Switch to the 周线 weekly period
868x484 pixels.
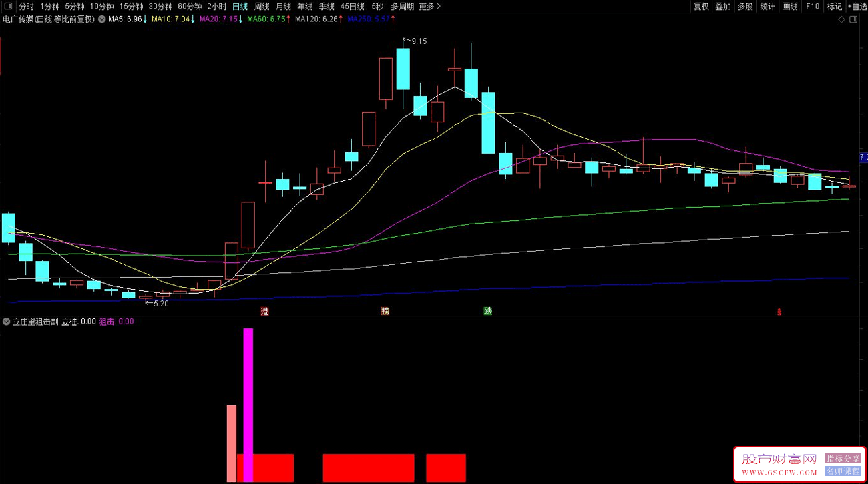click(262, 7)
